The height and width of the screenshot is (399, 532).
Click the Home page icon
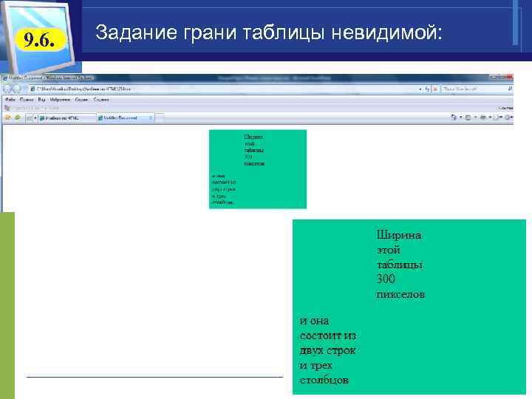(x=454, y=117)
